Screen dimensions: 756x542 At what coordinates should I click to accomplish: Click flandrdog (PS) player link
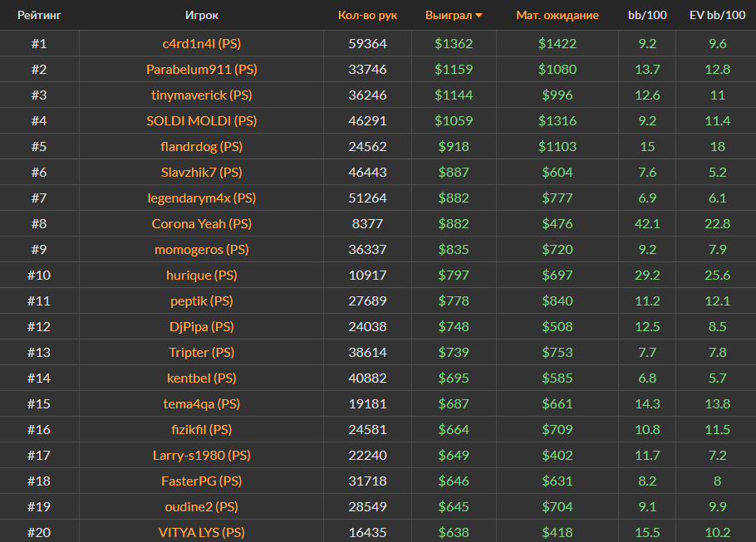tap(201, 146)
